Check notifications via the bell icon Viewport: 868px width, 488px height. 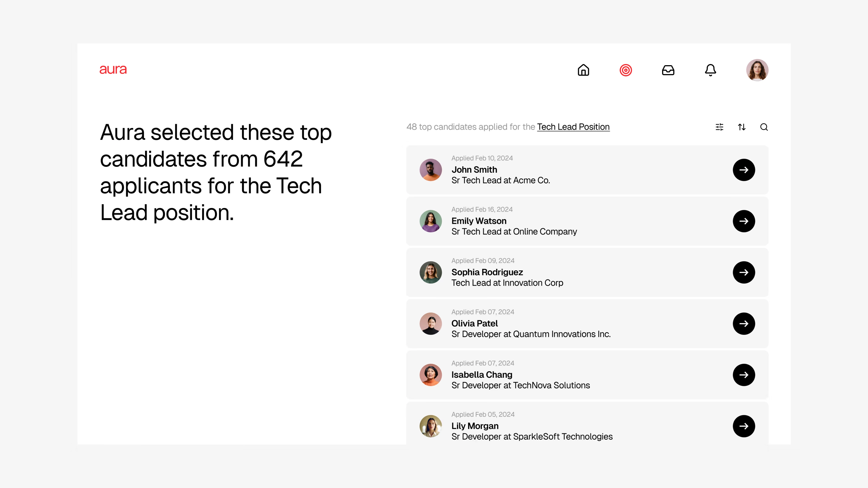(710, 70)
